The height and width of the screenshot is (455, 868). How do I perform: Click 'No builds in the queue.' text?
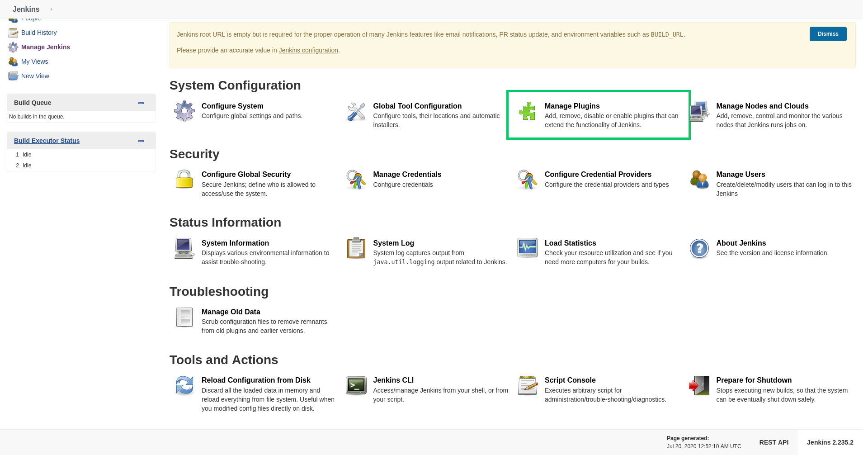coord(37,117)
